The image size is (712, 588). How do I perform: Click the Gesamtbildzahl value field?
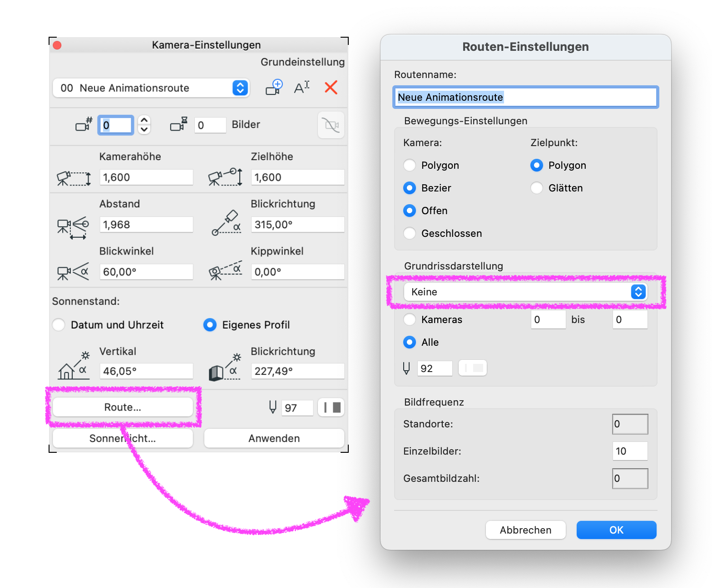630,479
